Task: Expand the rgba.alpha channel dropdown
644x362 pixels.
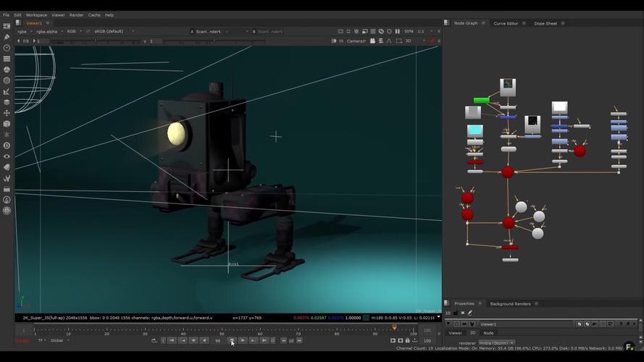Action: point(50,31)
